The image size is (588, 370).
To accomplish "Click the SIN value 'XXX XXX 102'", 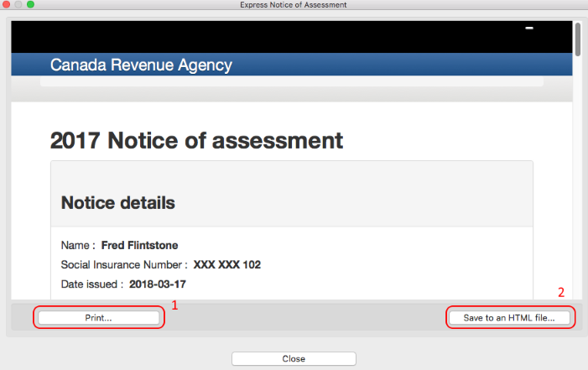I will pyautogui.click(x=226, y=265).
